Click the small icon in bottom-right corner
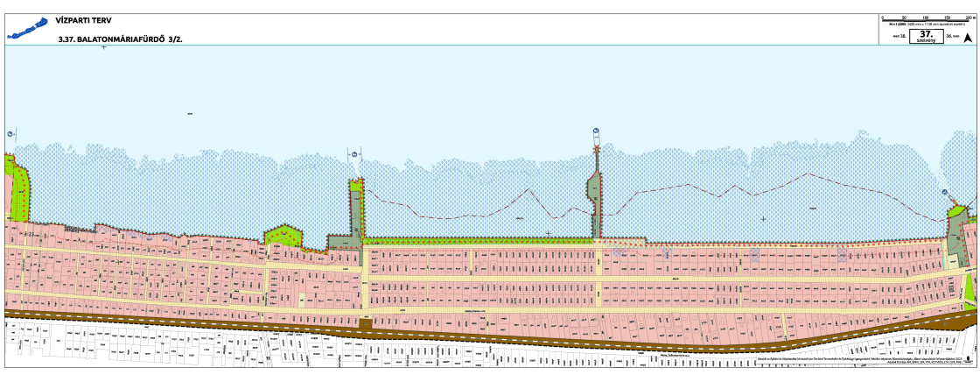 point(968,360)
